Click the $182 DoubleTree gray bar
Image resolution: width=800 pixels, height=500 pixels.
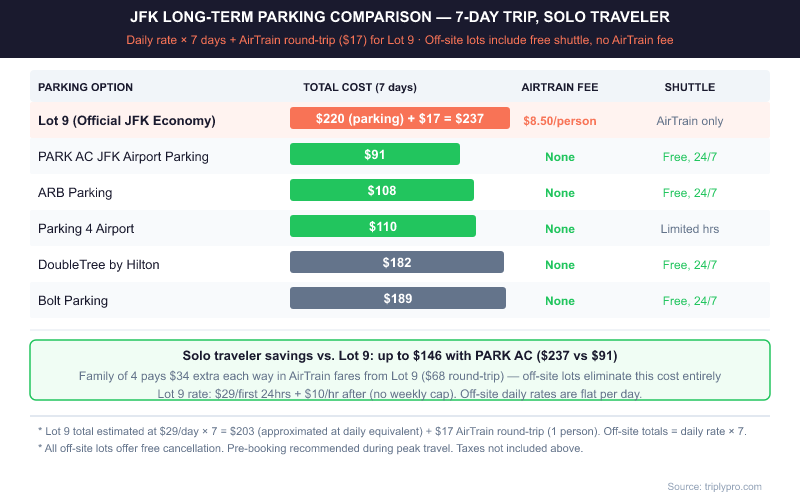pyautogui.click(x=397, y=263)
